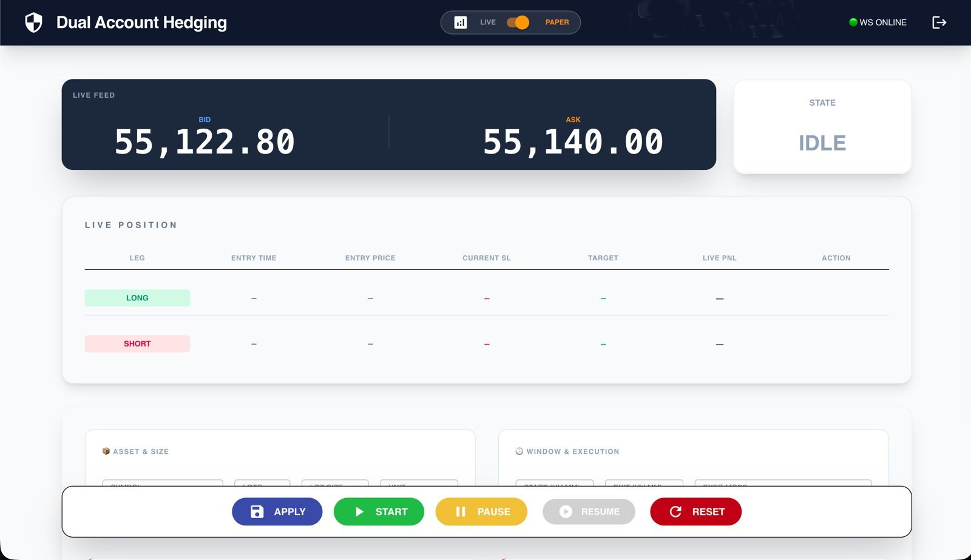Viewport: 971px width, 560px height.
Task: Click the 'ENTRY TIME' column header
Action: coord(254,258)
